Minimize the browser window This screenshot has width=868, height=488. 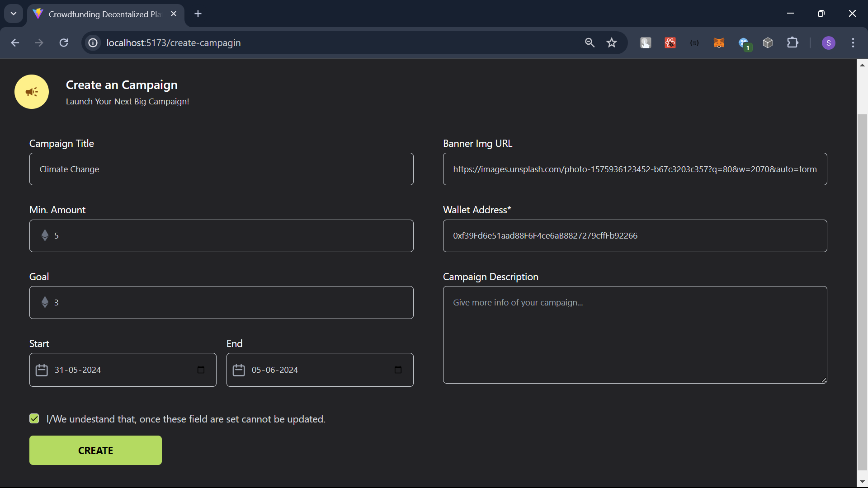(790, 14)
